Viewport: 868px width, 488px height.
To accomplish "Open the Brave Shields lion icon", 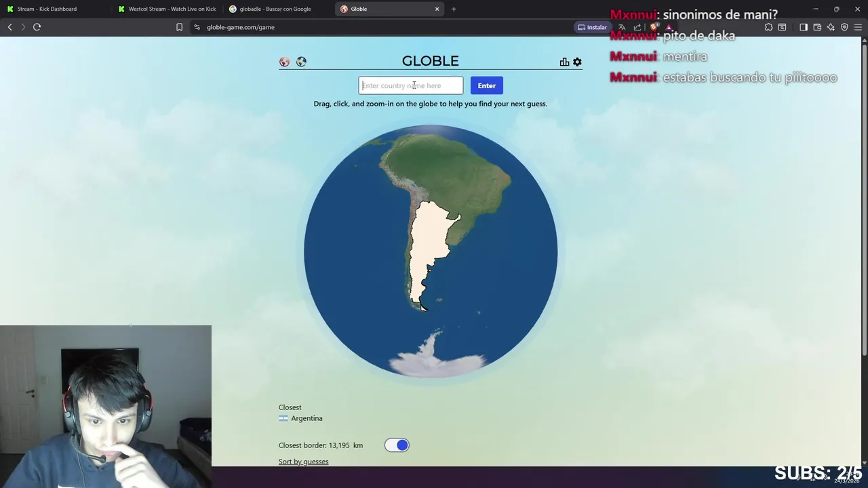I will pos(654,27).
